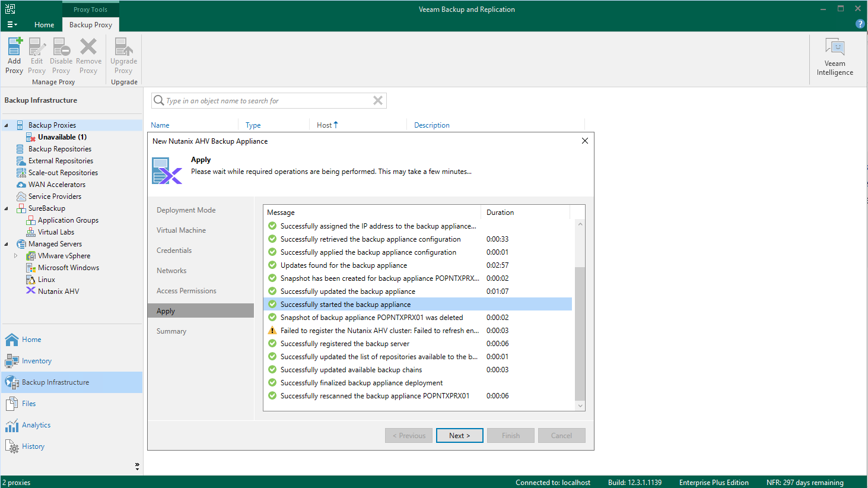Click the warning icon on the failed row
868x488 pixels.
point(272,331)
